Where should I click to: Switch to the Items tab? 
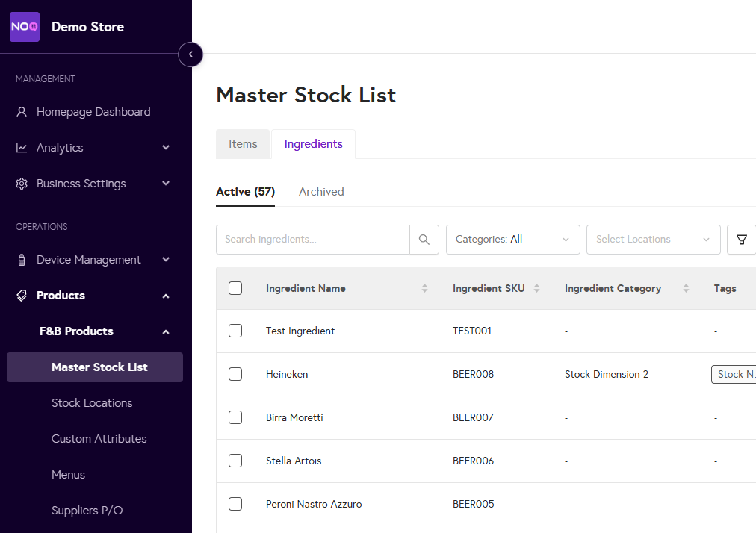point(243,144)
